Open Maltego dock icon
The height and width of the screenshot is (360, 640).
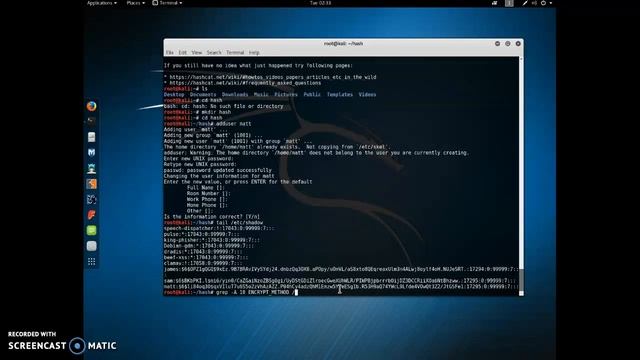91,199
